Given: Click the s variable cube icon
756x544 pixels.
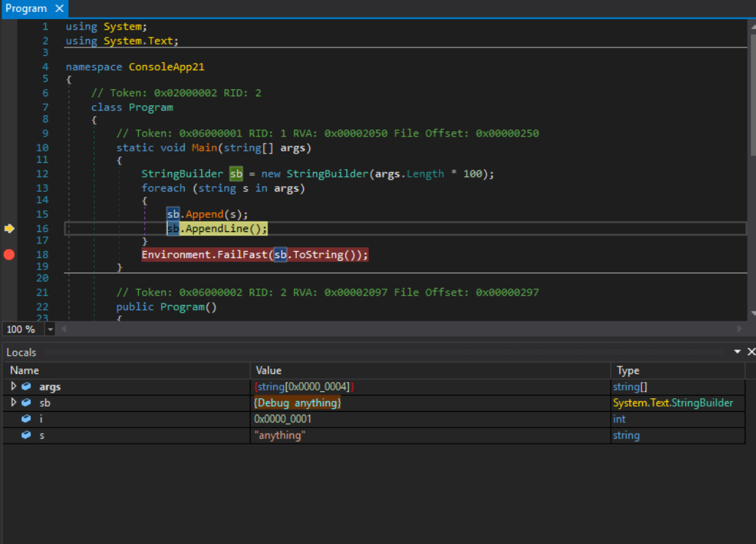Looking at the screenshot, I should 26,435.
